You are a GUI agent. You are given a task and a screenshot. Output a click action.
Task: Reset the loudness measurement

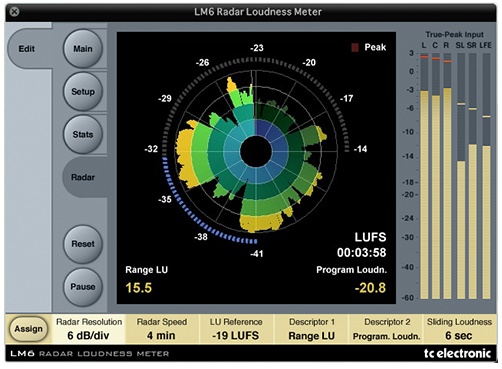pos(83,244)
